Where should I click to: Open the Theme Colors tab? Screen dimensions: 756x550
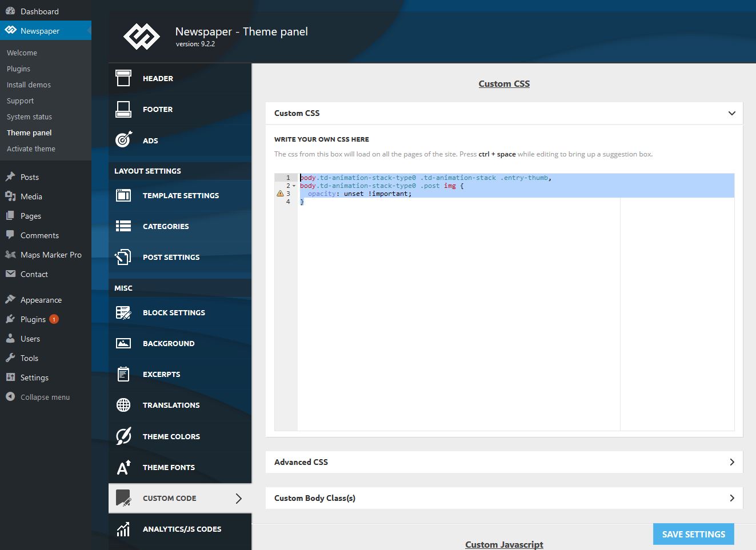[x=180, y=436]
